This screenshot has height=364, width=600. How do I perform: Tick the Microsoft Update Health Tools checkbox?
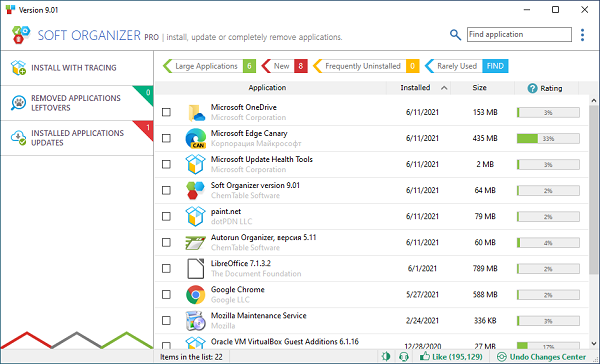(166, 164)
